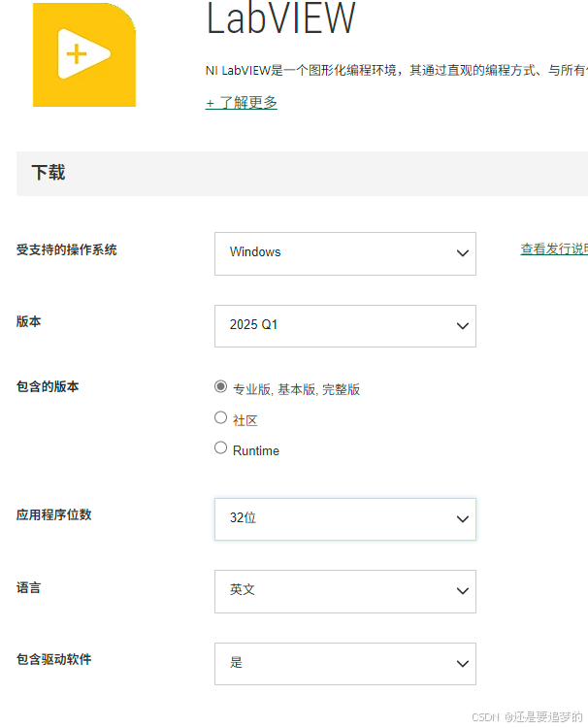Image resolution: width=588 pixels, height=728 pixels.
Task: Open the 了解更多 link
Action: (x=242, y=102)
